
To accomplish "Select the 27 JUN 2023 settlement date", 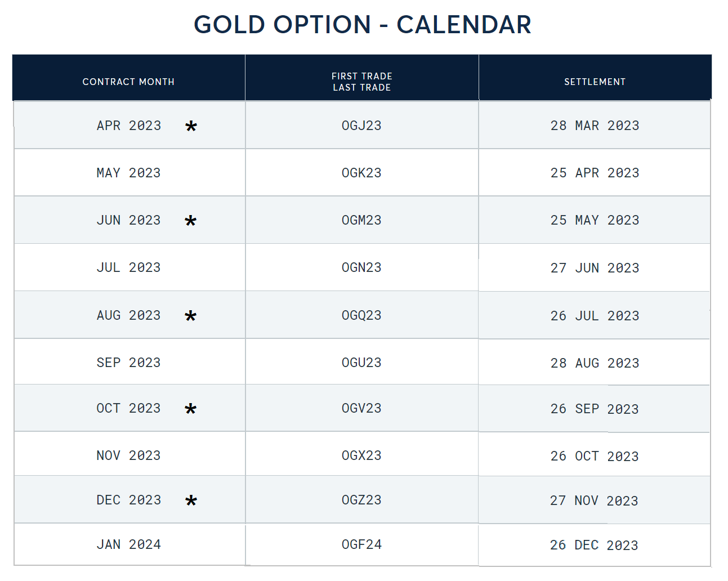I will pos(595,268).
